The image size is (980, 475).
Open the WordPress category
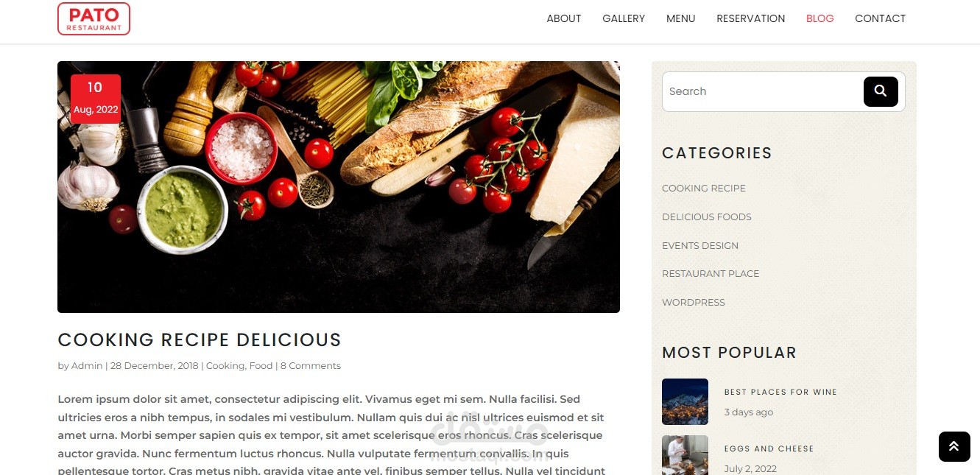click(x=694, y=303)
